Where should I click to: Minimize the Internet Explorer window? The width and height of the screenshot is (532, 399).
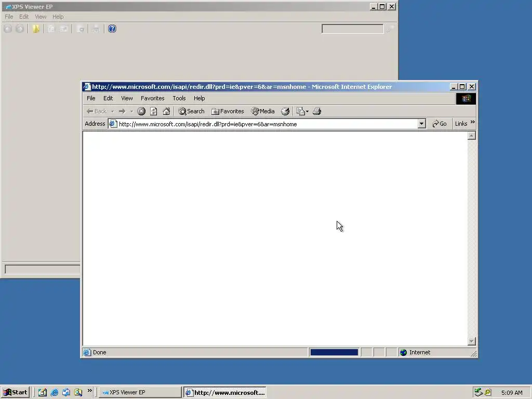tap(453, 87)
